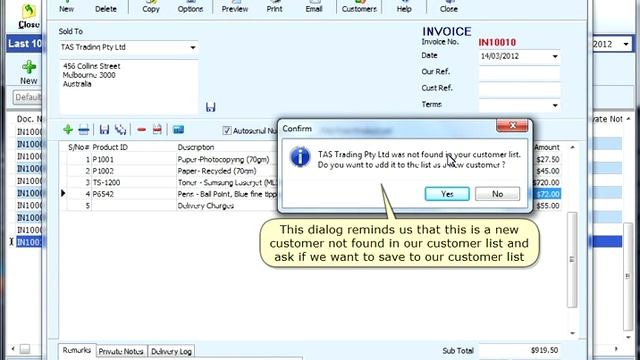Click the red delete-all-lines icon
The image size is (640, 360).
pyautogui.click(x=157, y=130)
